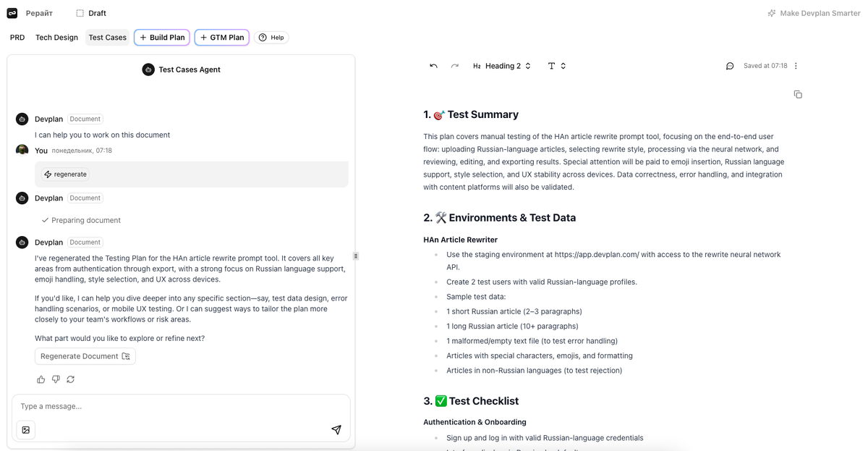Viewport: 868px width, 451px height.
Task: Click the redo arrow icon
Action: click(454, 66)
